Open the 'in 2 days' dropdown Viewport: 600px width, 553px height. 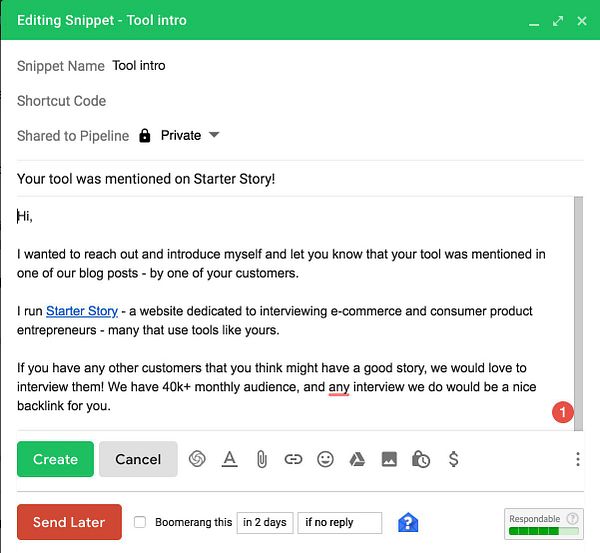[x=264, y=522]
